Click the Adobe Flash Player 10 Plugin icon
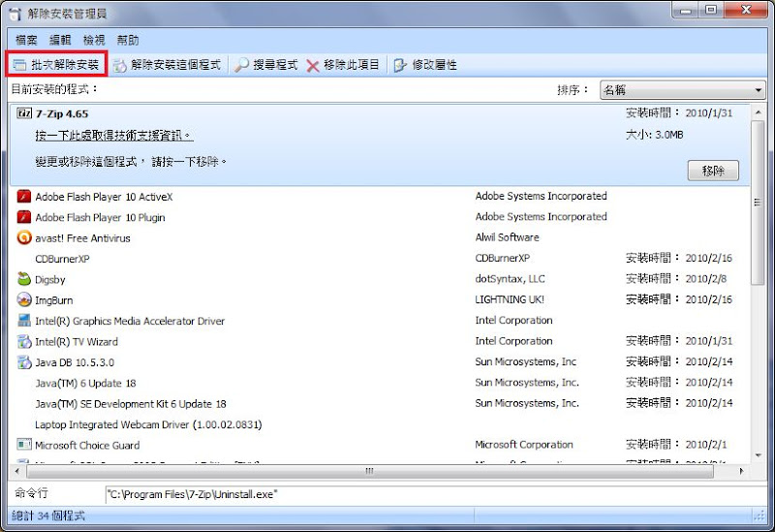This screenshot has height=532, width=775. (x=23, y=217)
